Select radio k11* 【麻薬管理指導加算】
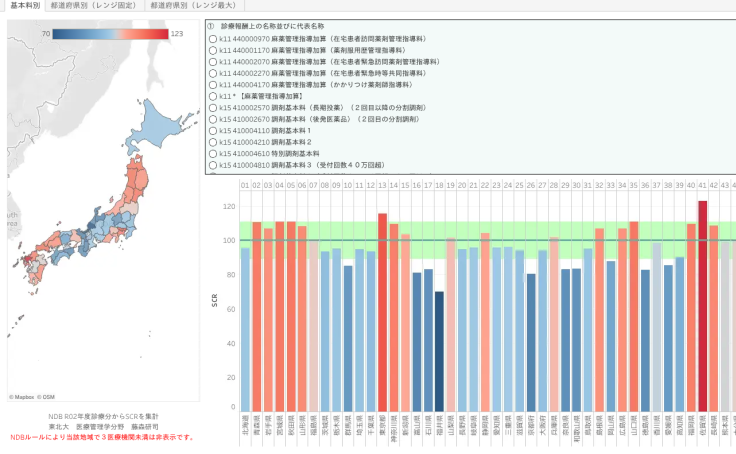 [213, 96]
